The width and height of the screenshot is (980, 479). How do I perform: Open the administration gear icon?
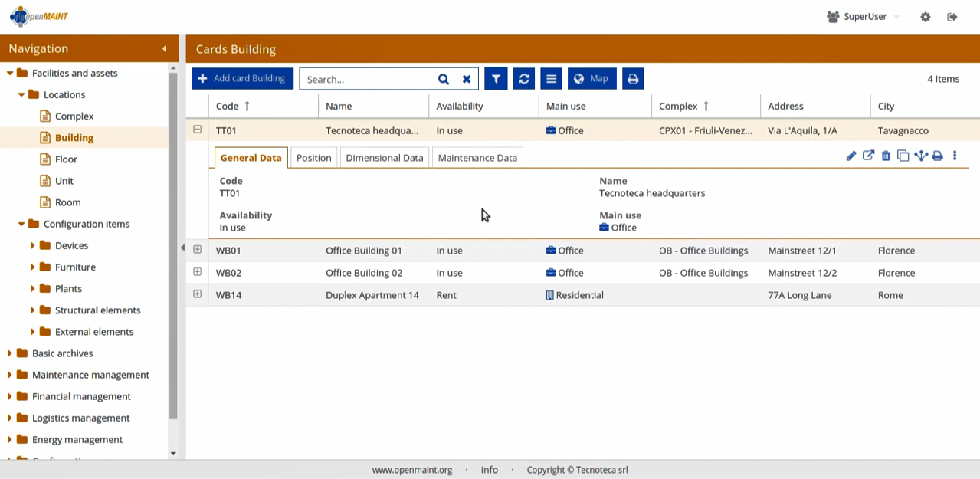(926, 17)
